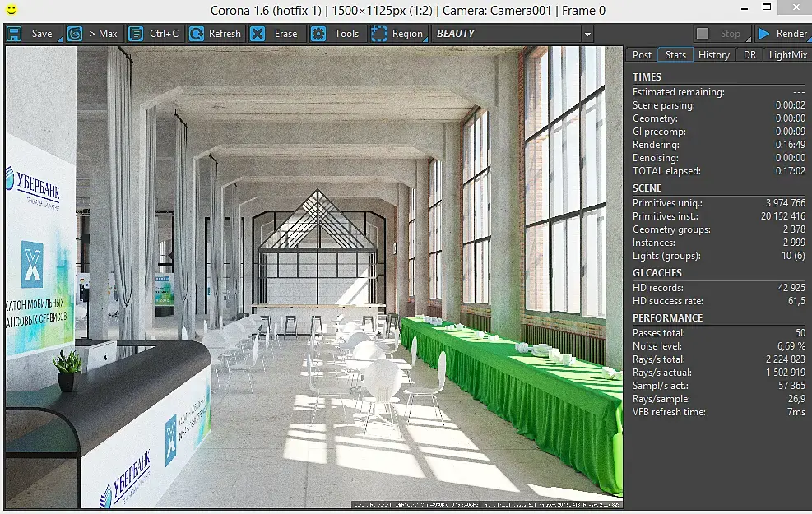Image resolution: width=812 pixels, height=514 pixels.
Task: Click the 'GI precomp:' label
Action: [x=659, y=132]
